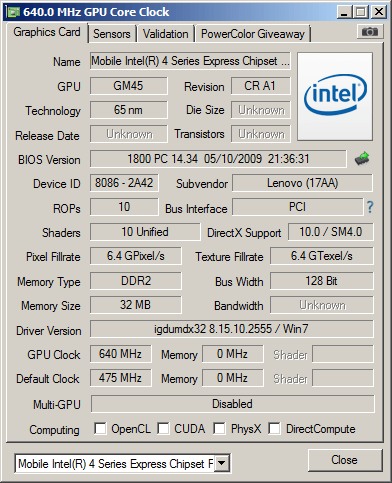392x483 pixels.
Task: Click the Memory field in Default Clock row
Action: (x=233, y=378)
